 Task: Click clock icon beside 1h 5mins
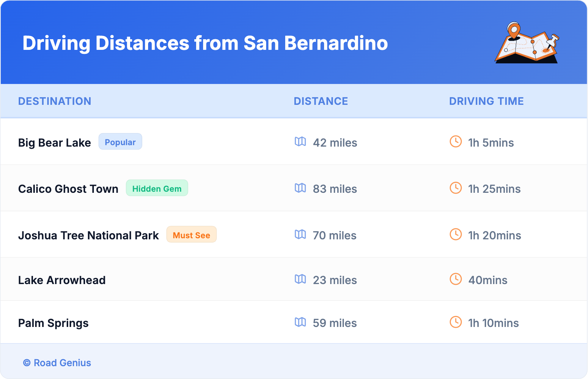tap(456, 141)
